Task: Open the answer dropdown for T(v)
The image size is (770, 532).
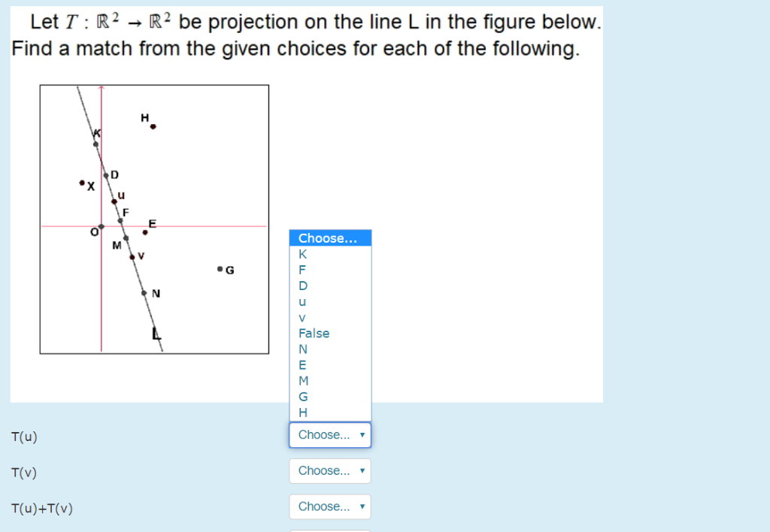Action: [329, 470]
